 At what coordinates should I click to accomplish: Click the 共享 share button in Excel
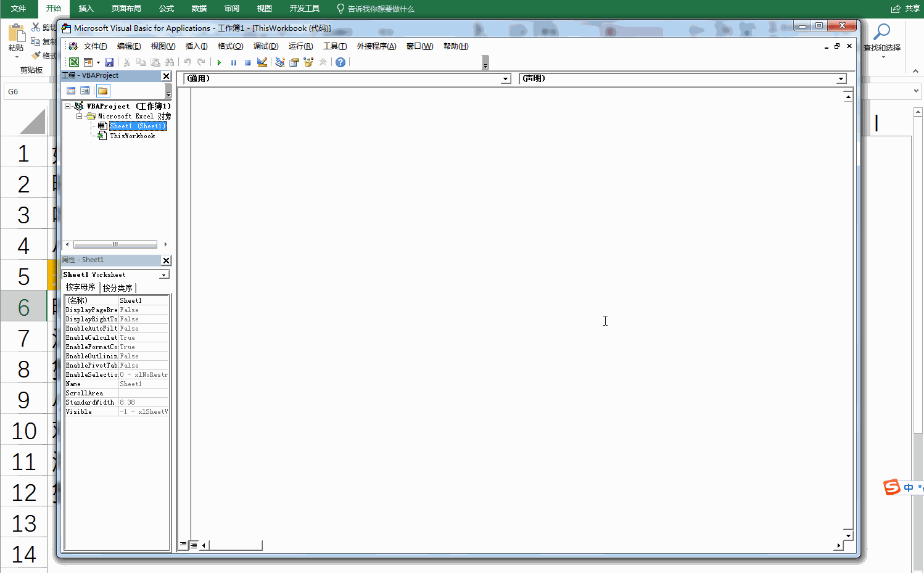click(906, 9)
